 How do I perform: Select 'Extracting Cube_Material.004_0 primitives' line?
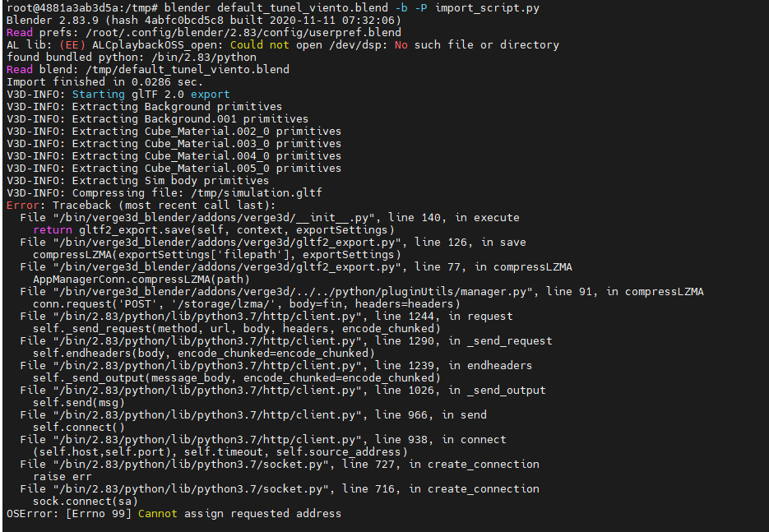[x=174, y=156]
